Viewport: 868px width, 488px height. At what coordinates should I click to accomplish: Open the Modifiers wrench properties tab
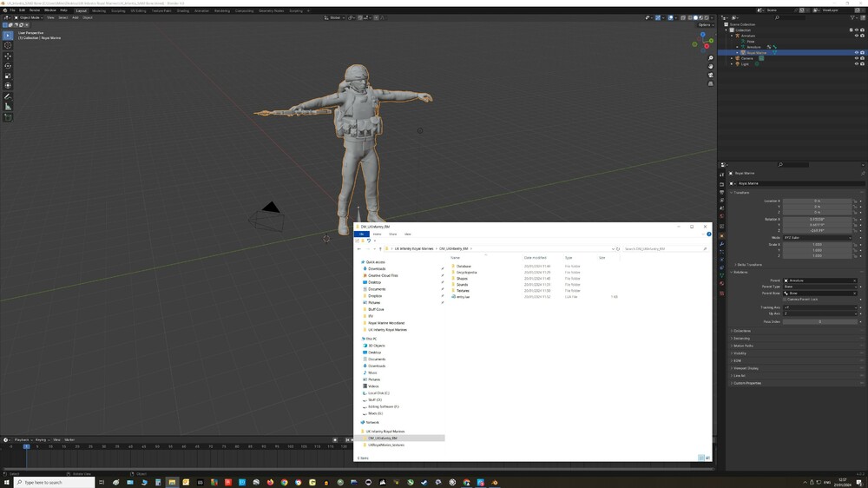[x=722, y=244]
